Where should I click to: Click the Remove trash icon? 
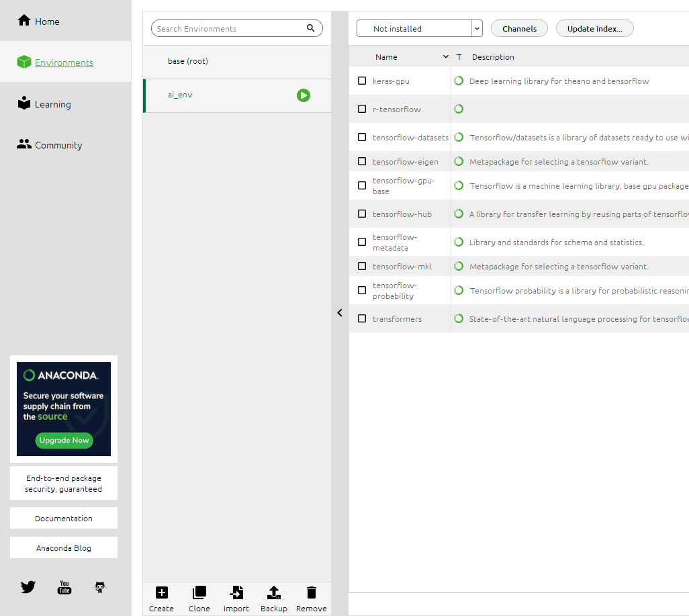(311, 592)
